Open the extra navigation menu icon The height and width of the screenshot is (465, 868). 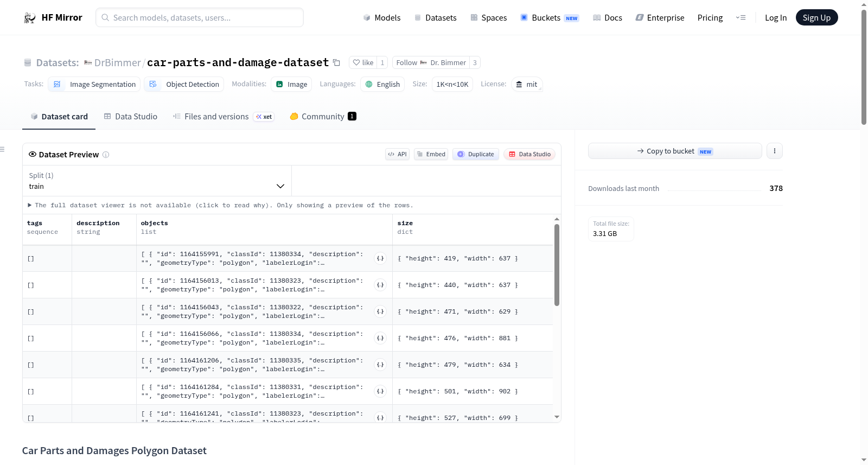click(741, 17)
